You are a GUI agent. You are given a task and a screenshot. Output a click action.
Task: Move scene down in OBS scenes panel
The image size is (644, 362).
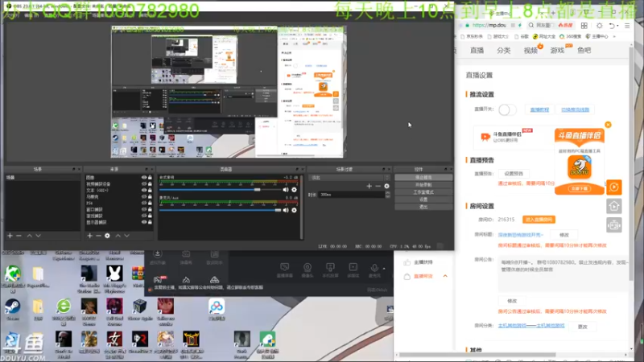tap(38, 236)
